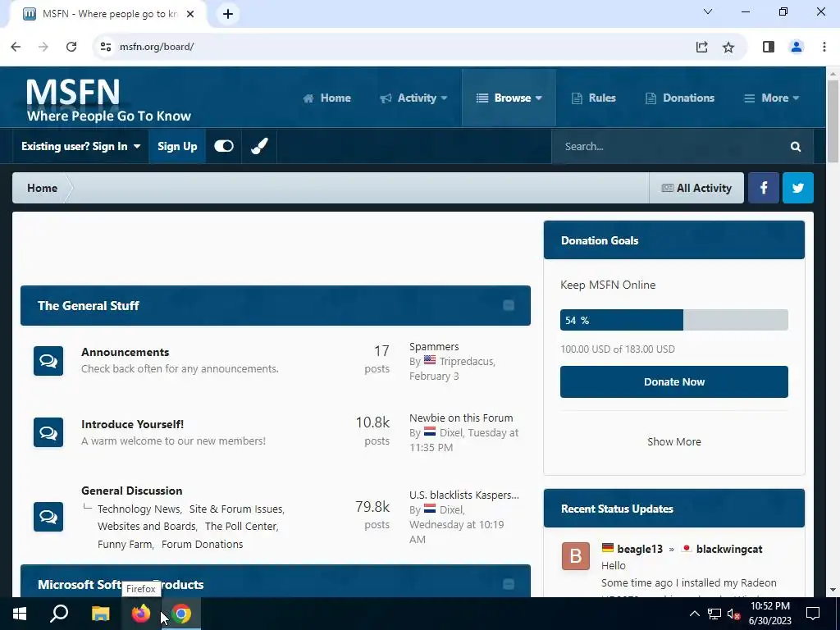Click the General Discussion forum icon
Screen dimensions: 840x630
(x=48, y=517)
